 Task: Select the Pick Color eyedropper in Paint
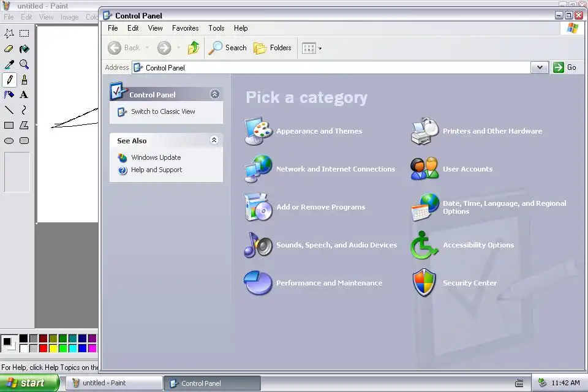[9, 64]
